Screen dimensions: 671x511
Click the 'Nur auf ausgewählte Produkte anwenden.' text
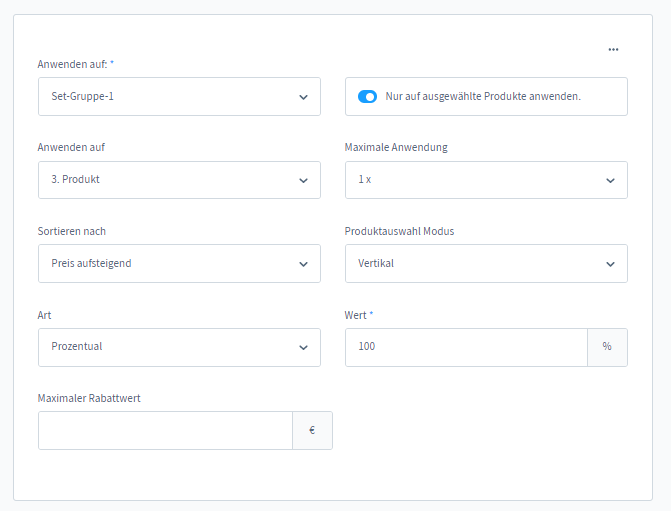483,97
